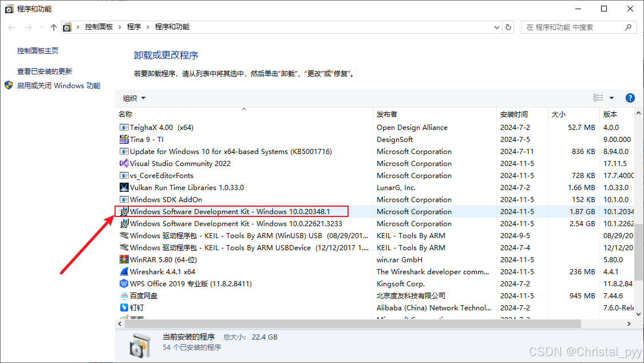The width and height of the screenshot is (644, 363).
Task: Expand the view options dropdown arrow
Action: pos(611,98)
